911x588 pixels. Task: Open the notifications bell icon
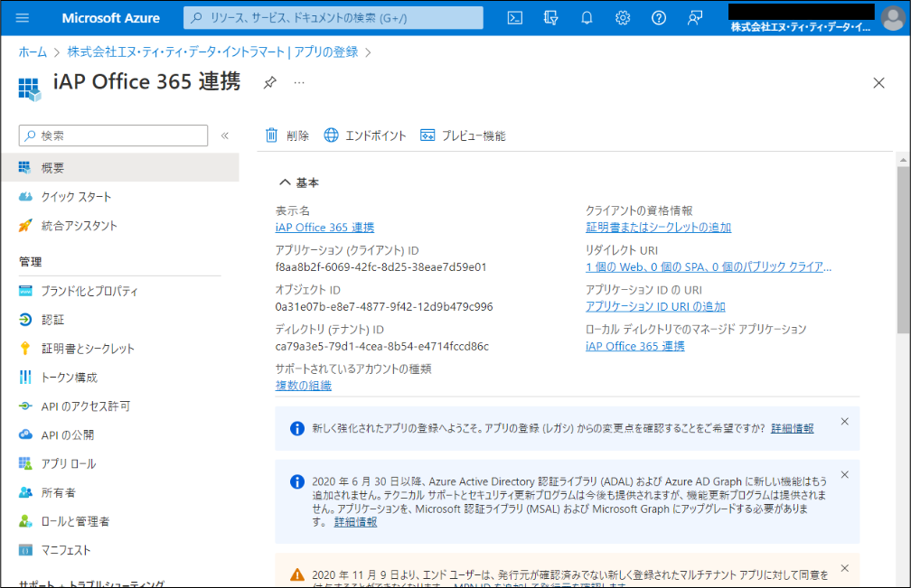(587, 18)
